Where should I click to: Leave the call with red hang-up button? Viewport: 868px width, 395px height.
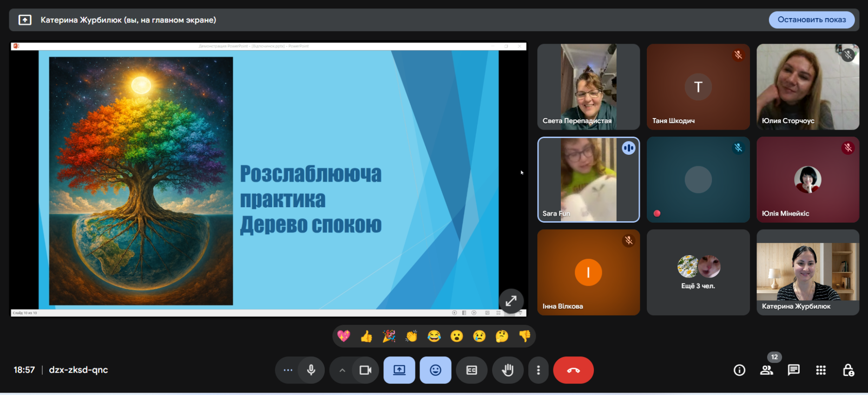coord(573,370)
